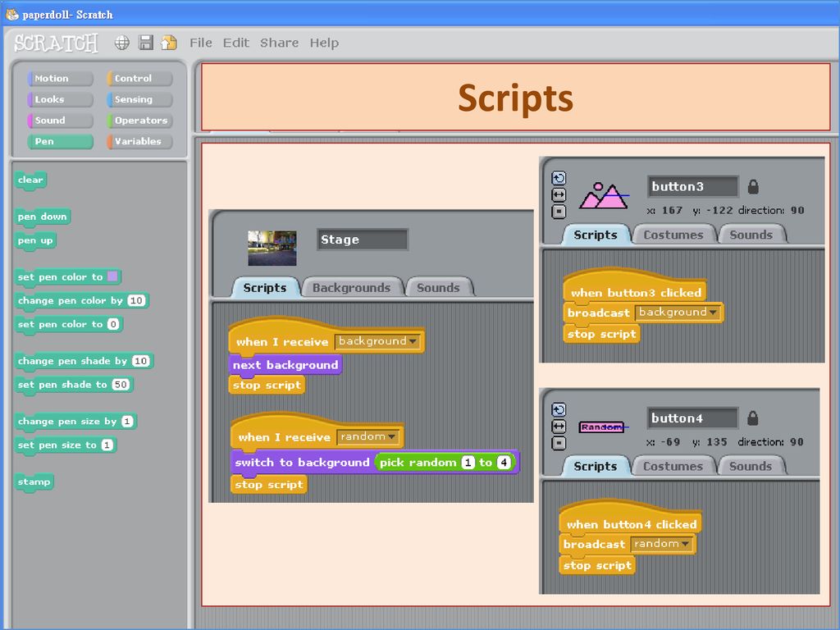Open the 'when I receive random' dropdown

[368, 437]
